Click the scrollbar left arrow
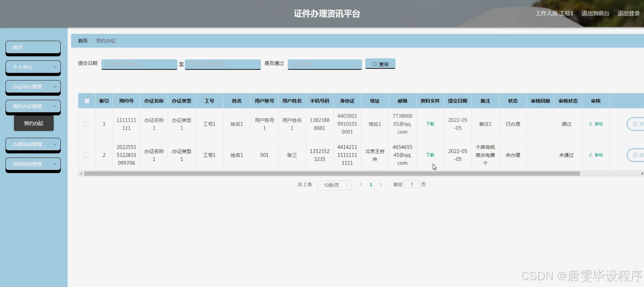The image size is (644, 287). coord(81,174)
